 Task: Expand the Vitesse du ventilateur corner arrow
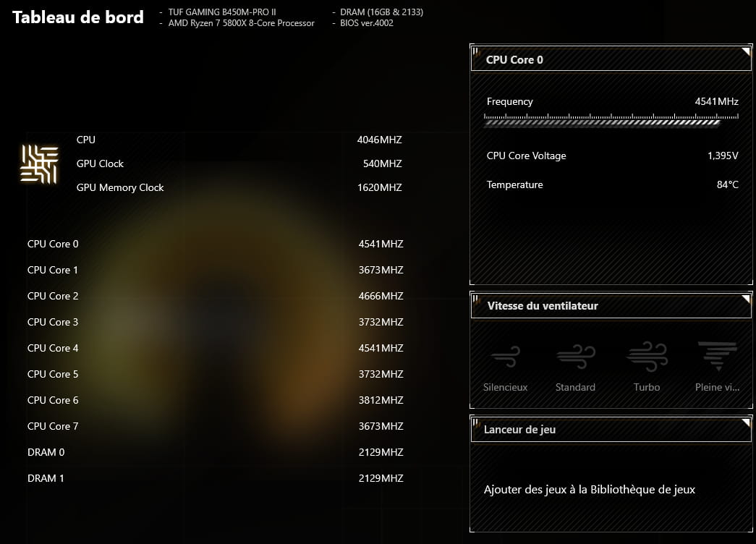745,299
